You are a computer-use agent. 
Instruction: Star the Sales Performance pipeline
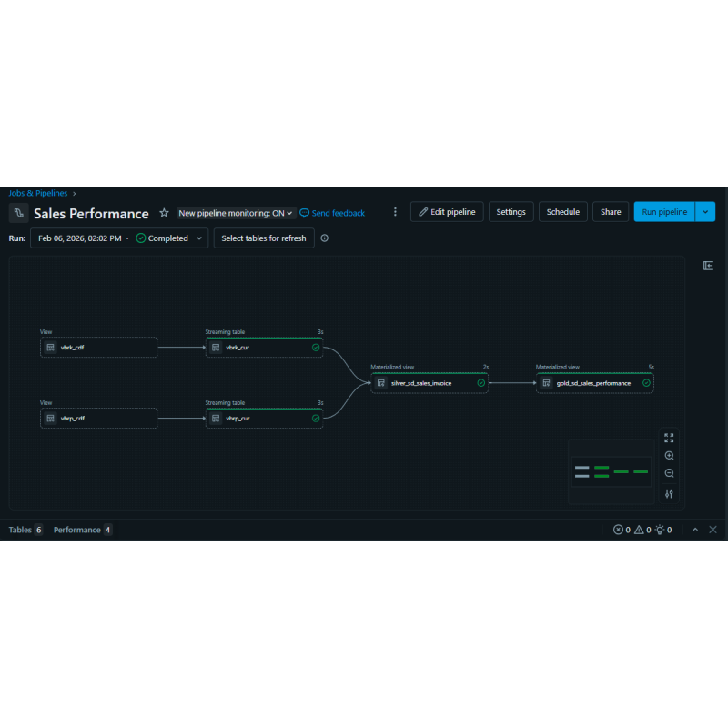[x=164, y=213]
